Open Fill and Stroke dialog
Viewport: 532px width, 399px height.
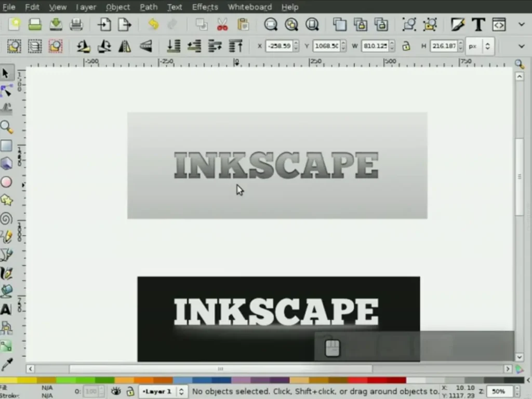pos(457,24)
